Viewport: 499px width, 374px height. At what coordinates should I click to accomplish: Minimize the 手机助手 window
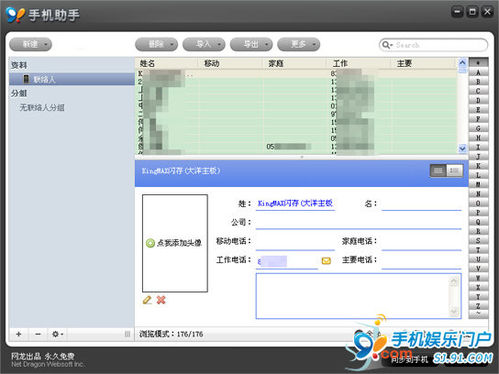[457, 12]
